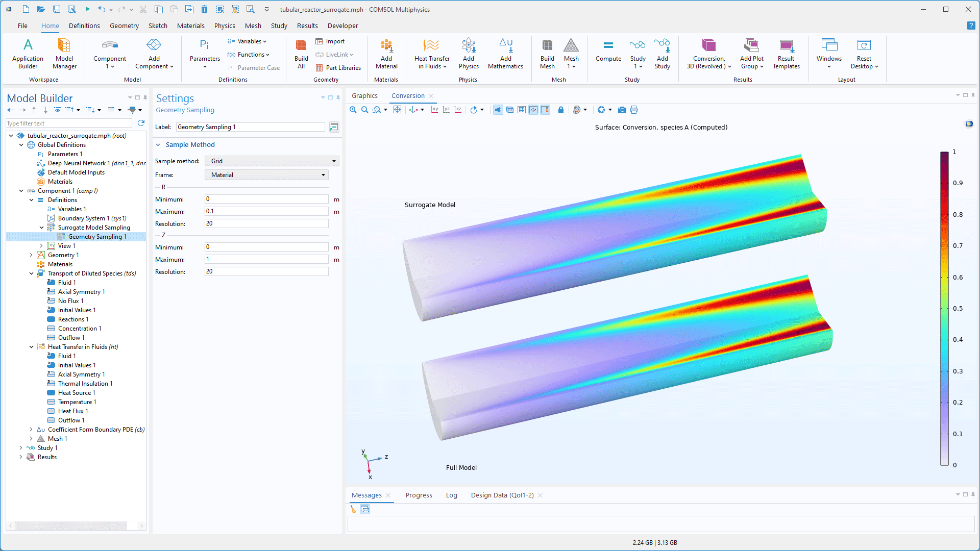Viewport: 980px width, 551px height.
Task: Toggle the color legend display
Action: (545, 110)
